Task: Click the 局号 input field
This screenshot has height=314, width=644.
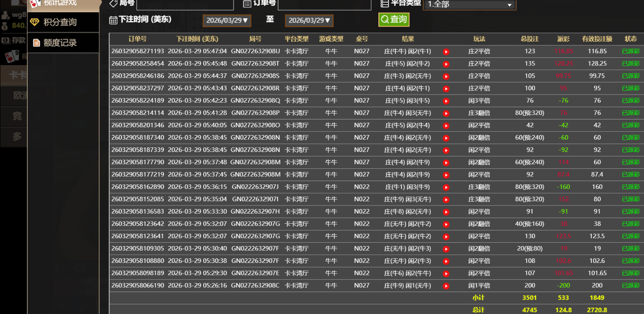Action: coord(185,4)
